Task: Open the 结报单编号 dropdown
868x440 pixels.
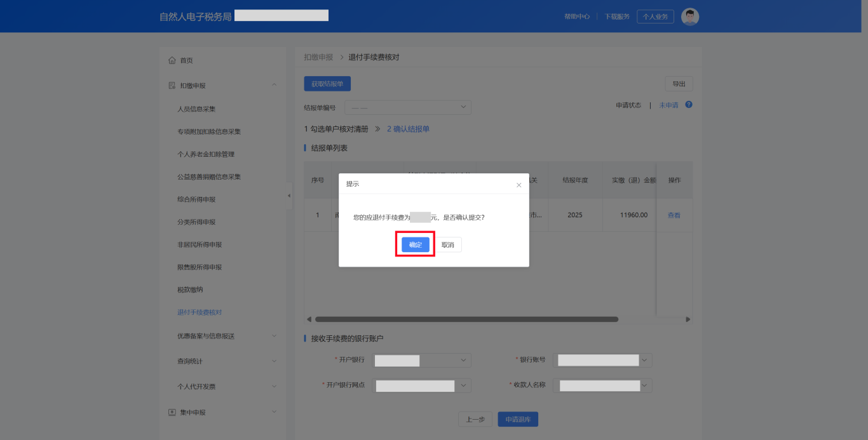Action: 407,107
